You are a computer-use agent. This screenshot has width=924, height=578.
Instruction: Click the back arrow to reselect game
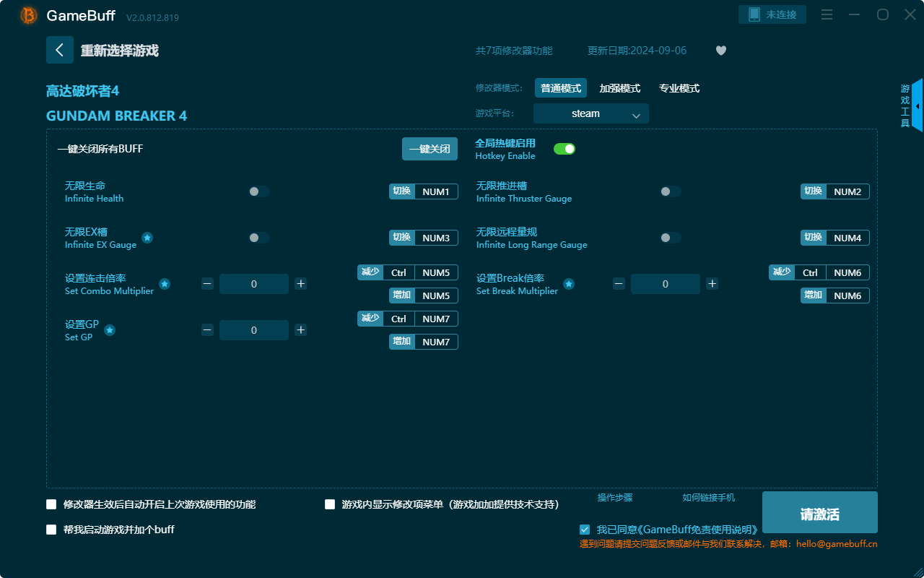coord(60,49)
